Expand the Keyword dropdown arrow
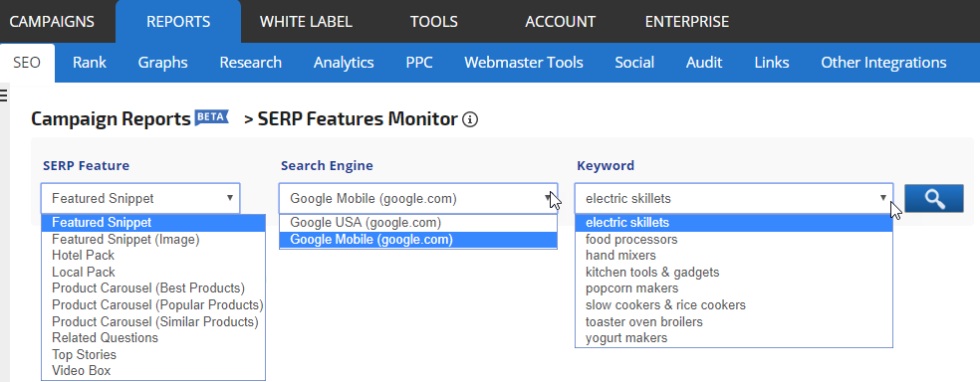This screenshot has height=382, width=980. [x=883, y=198]
